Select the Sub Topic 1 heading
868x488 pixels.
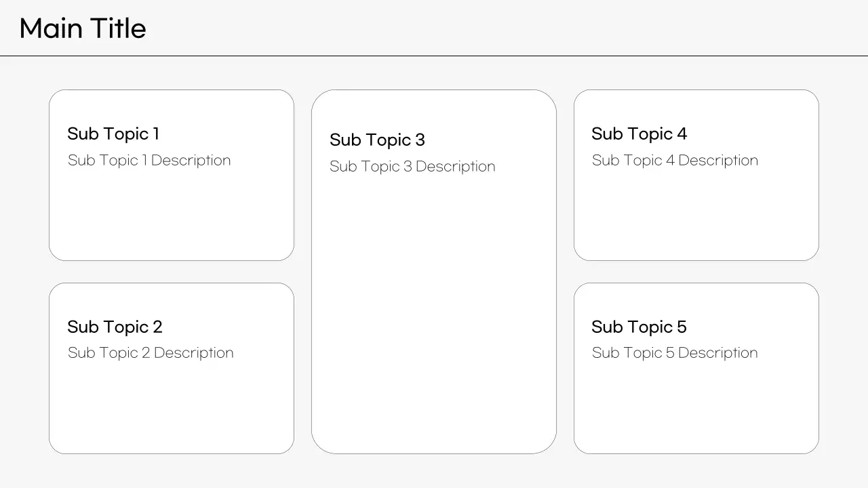click(113, 134)
